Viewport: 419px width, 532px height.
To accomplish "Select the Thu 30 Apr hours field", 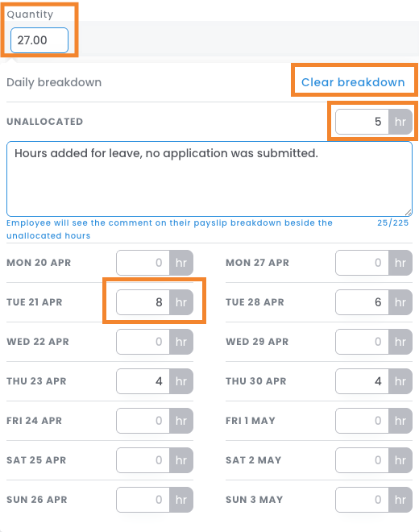I will 362,381.
